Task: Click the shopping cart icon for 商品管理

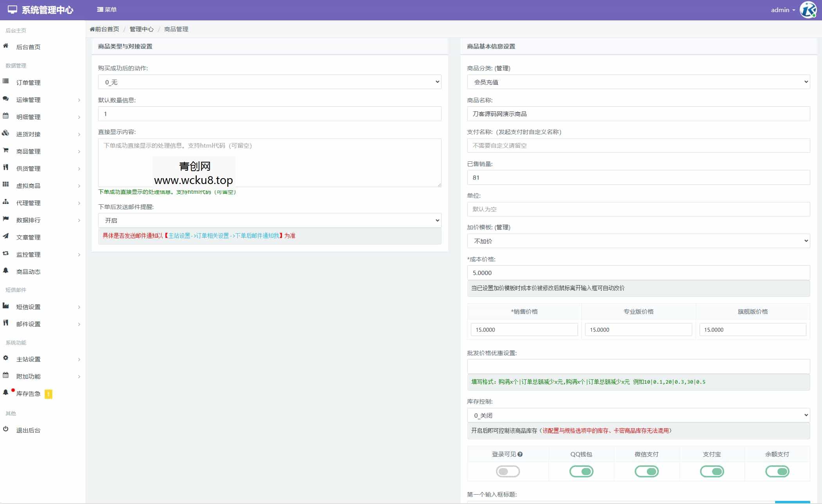Action: (5, 150)
